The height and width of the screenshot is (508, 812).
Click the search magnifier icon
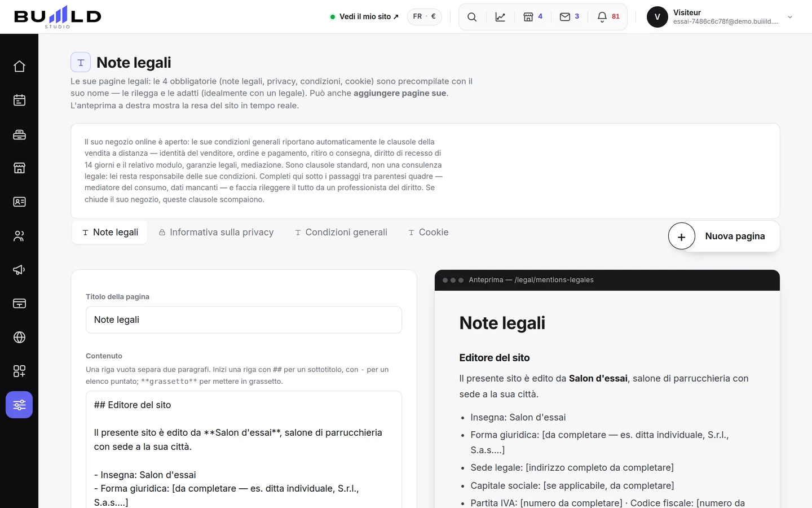[x=472, y=17]
